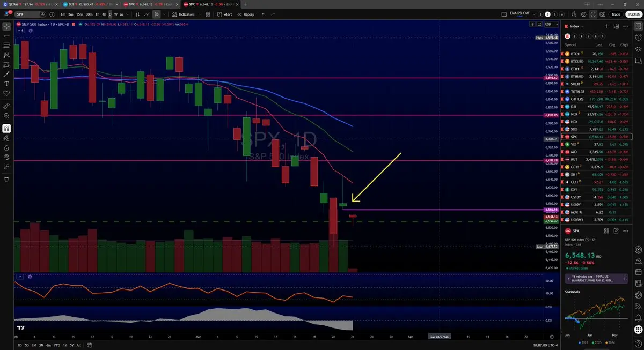Open the watchlist three-dots menu
Screen dimensions: 644x350
click(x=625, y=26)
